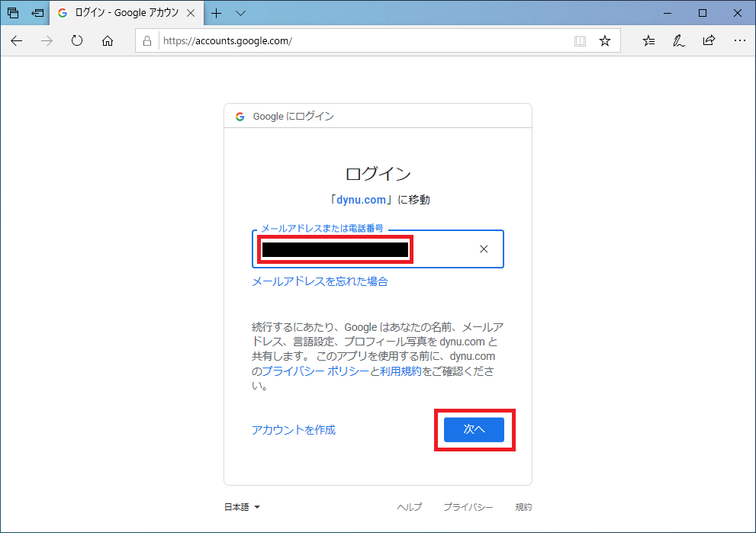This screenshot has width=756, height=533.
Task: Open the Favorites hub icon
Action: pyautogui.click(x=648, y=41)
